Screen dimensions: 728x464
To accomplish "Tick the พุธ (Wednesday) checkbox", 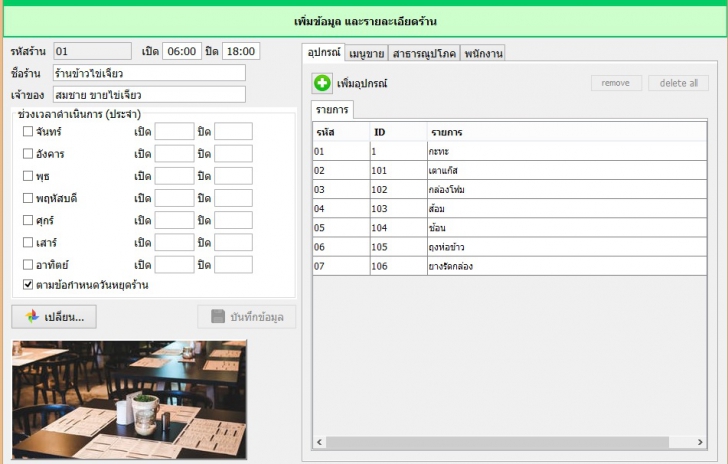I will (x=28, y=176).
